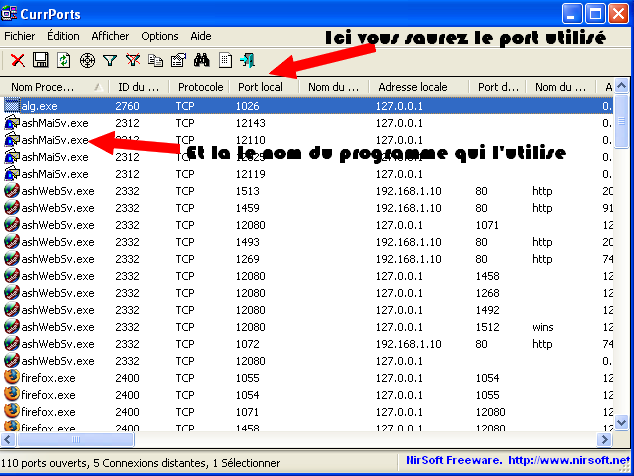This screenshot has width=634, height=476.
Task: Click ashMaiSv.exe icon in the port 12119 row
Action: pyautogui.click(x=12, y=173)
